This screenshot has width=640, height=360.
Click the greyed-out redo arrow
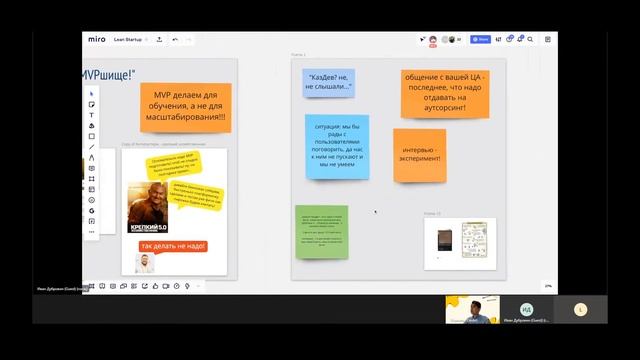click(x=189, y=40)
